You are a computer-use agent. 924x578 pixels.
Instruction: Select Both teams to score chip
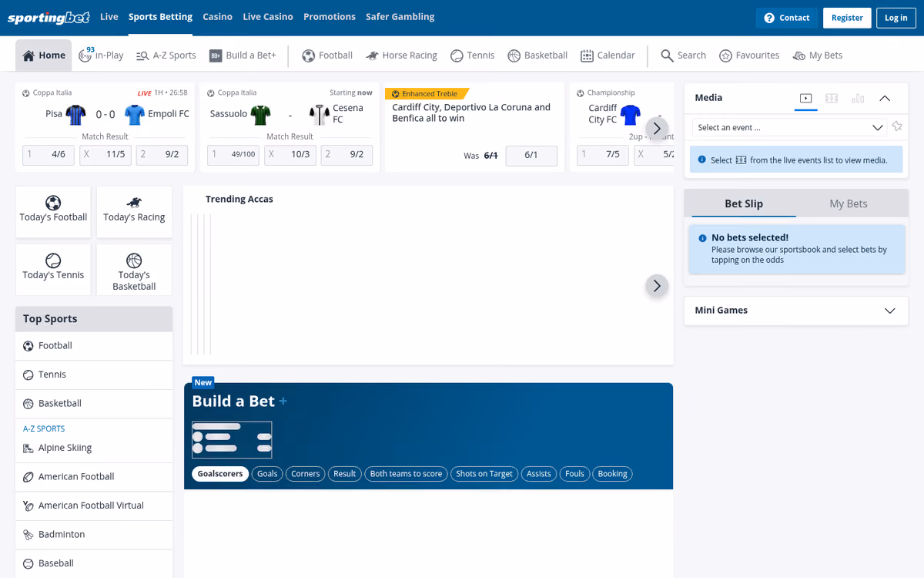click(406, 474)
